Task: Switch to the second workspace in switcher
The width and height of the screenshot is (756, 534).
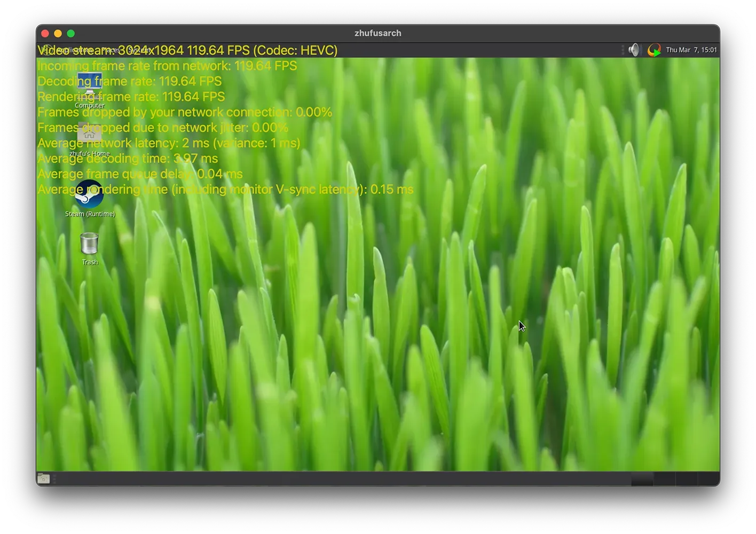Action: [x=664, y=479]
